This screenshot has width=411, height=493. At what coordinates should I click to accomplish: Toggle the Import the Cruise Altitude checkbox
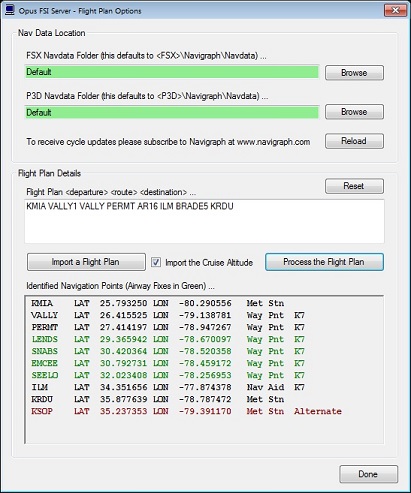point(156,262)
